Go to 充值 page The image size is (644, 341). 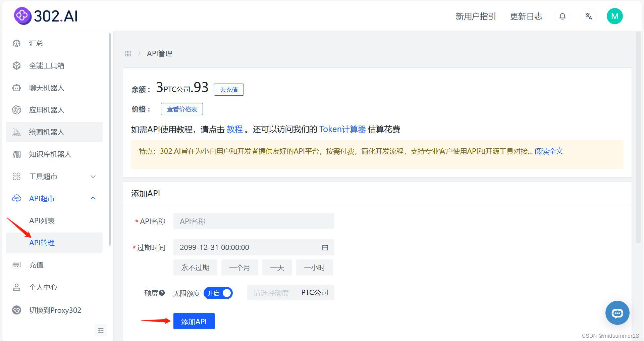point(54,265)
